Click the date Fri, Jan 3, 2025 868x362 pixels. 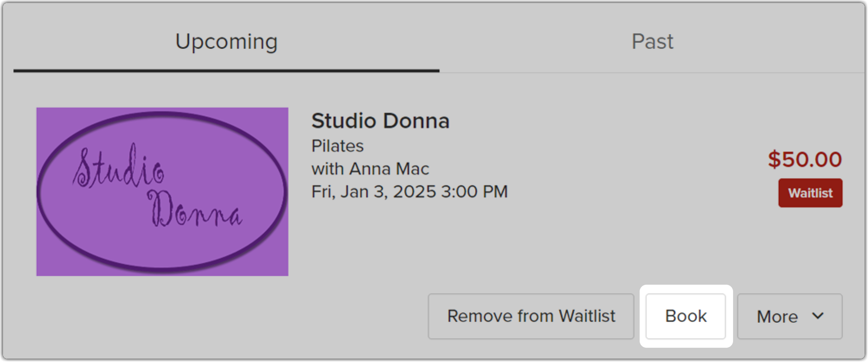tap(374, 192)
